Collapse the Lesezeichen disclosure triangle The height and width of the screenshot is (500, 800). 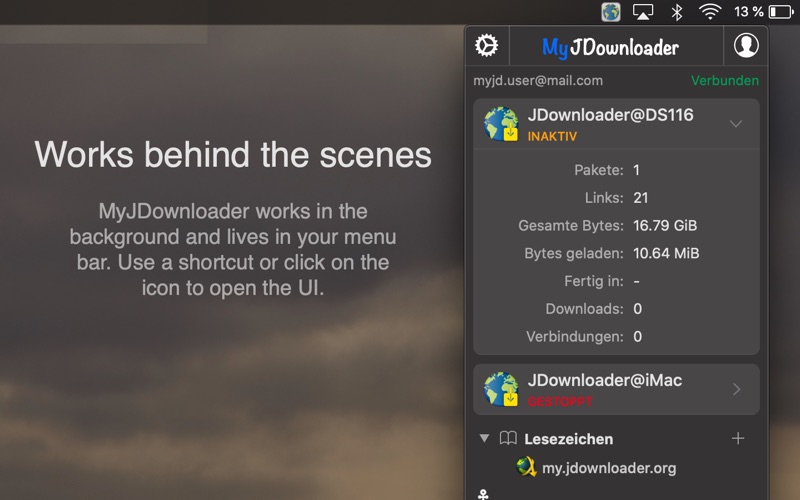[485, 438]
